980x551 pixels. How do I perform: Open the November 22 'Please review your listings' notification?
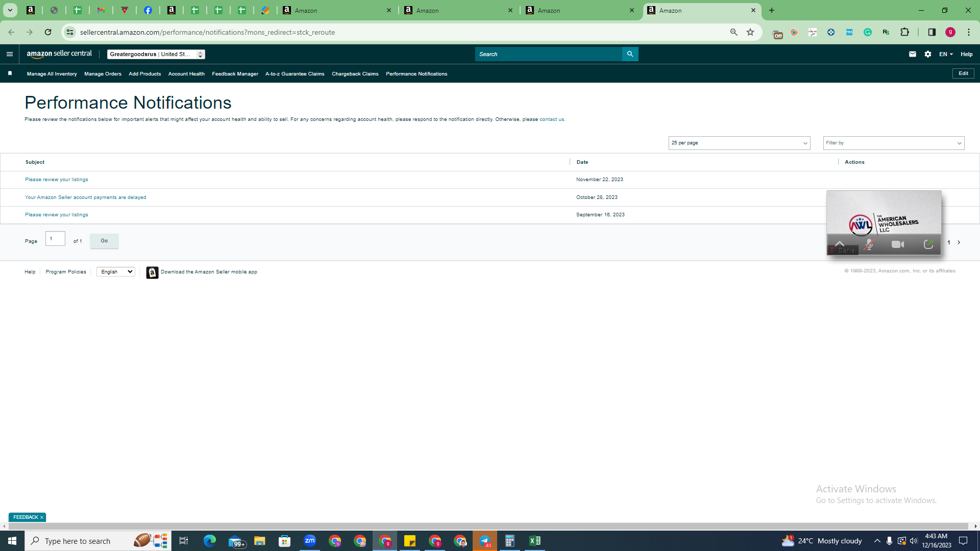(x=57, y=180)
